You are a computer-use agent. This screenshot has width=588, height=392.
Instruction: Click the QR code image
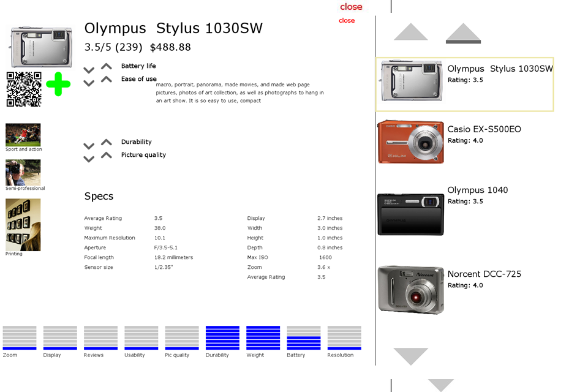click(x=24, y=89)
